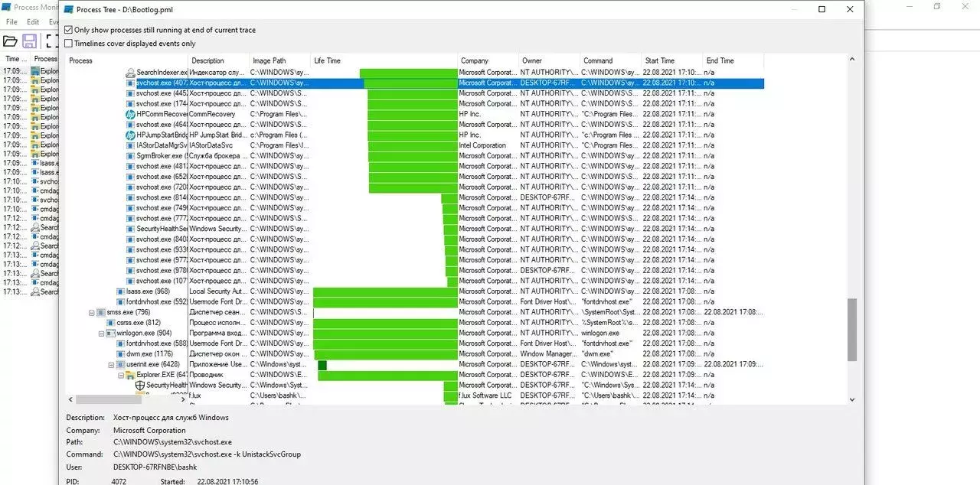Enable 'Timelines cover displayed events only' checkbox
The height and width of the screenshot is (485, 980).
pos(69,44)
